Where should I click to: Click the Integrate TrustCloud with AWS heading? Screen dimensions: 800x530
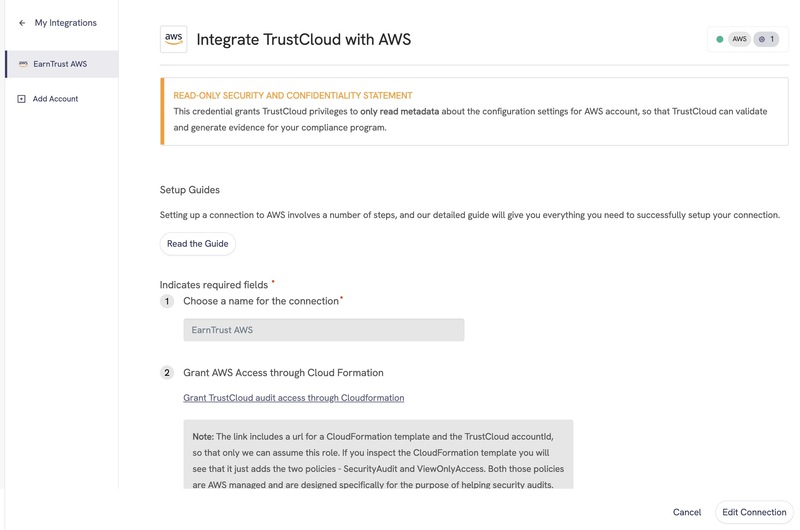pyautogui.click(x=304, y=39)
